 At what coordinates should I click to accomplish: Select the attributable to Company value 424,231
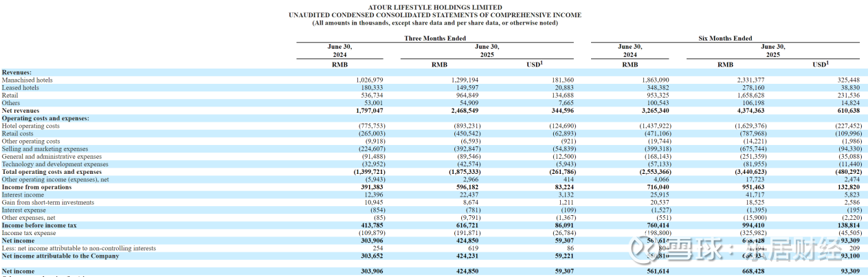coord(467,256)
